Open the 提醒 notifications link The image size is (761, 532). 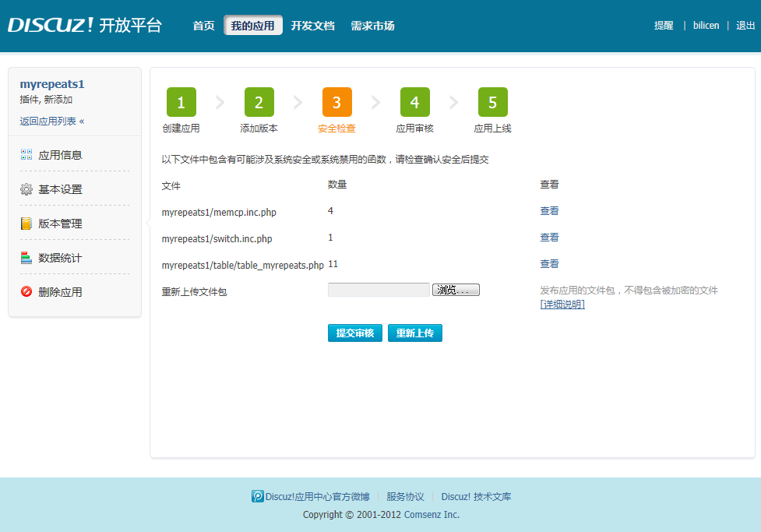[664, 26]
